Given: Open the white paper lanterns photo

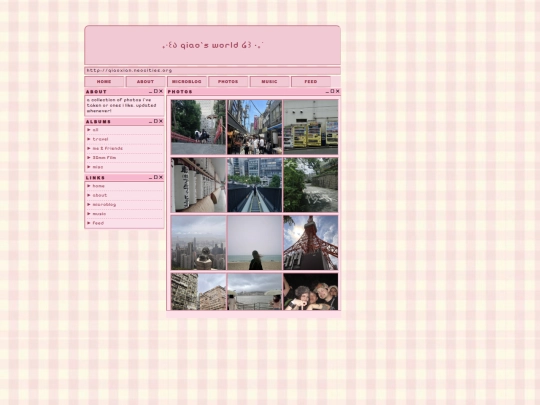Looking at the screenshot, I should pyautogui.click(x=198, y=185).
